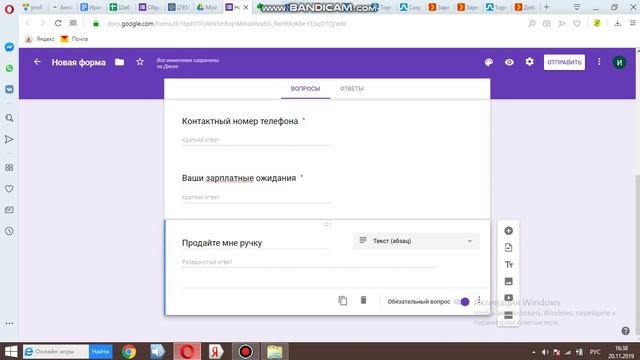Preview the form with eye icon
Image resolution: width=640 pixels, height=360 pixels.
(509, 62)
